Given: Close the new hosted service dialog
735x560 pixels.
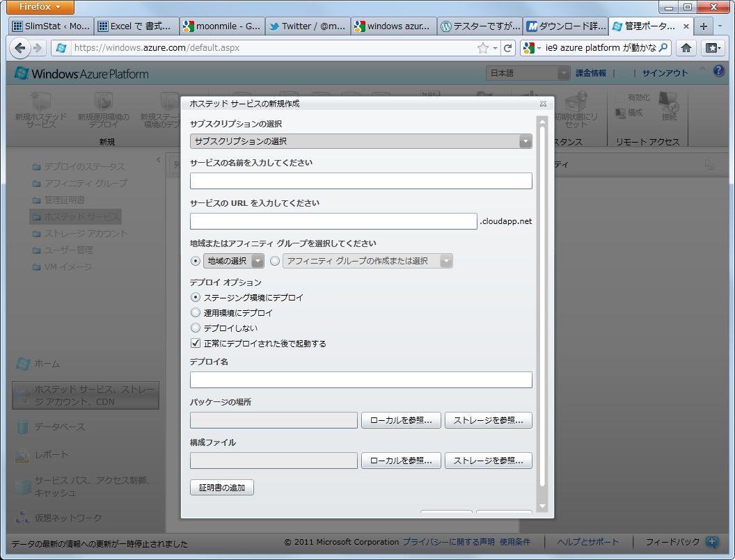Looking at the screenshot, I should pyautogui.click(x=543, y=104).
